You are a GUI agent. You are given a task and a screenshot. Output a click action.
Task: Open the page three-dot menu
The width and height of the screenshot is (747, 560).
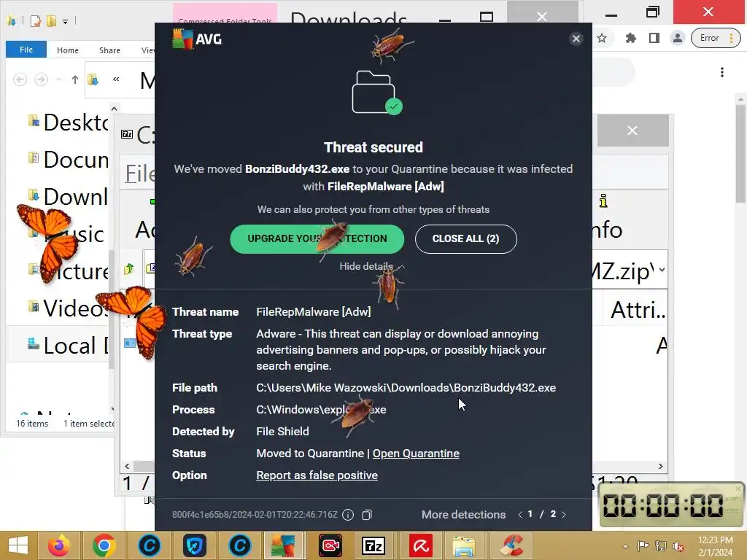point(722,72)
